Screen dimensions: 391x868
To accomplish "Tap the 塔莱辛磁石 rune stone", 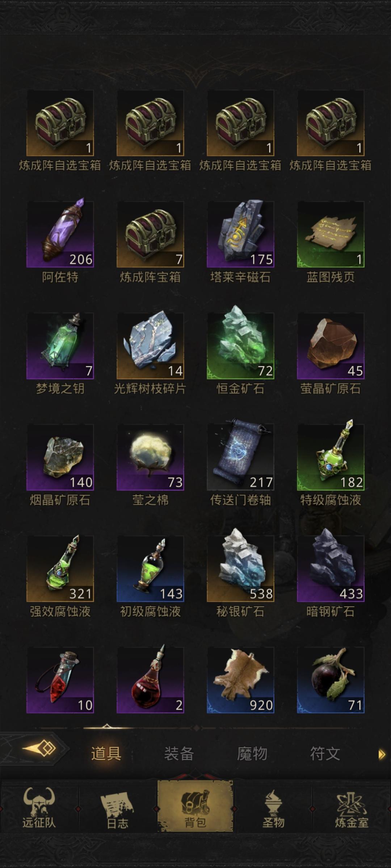I will tap(240, 234).
